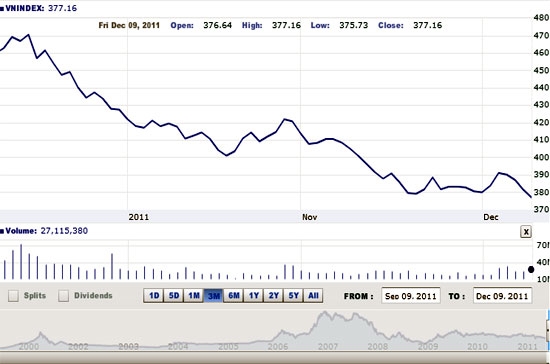Click 2007 peak in overview timeline

tap(325, 313)
